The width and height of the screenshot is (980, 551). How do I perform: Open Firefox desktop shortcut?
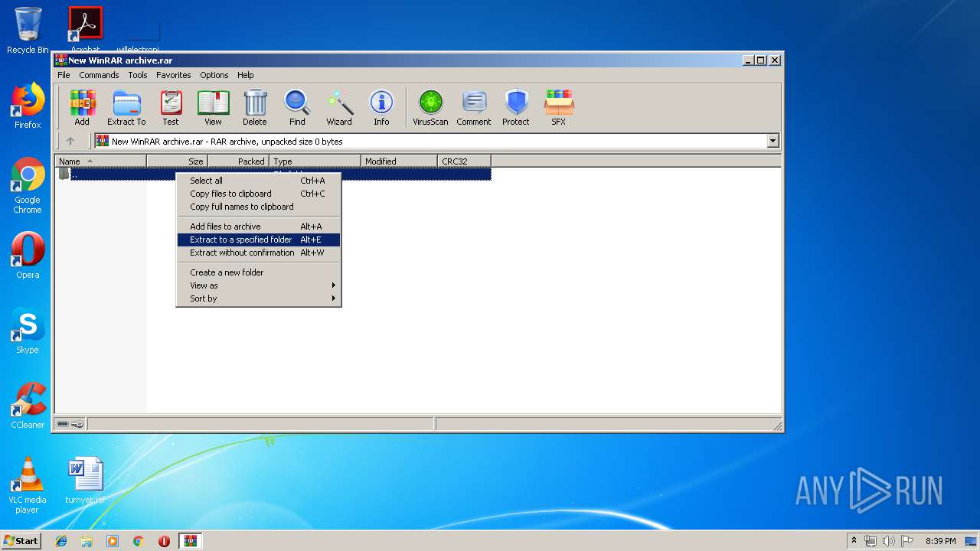(x=28, y=106)
